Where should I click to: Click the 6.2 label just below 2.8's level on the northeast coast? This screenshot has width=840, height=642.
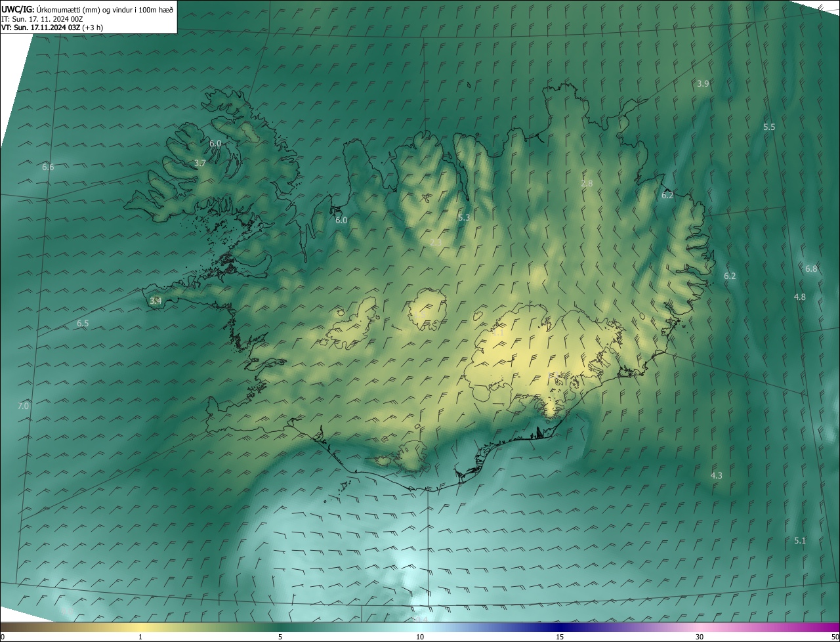coord(667,196)
